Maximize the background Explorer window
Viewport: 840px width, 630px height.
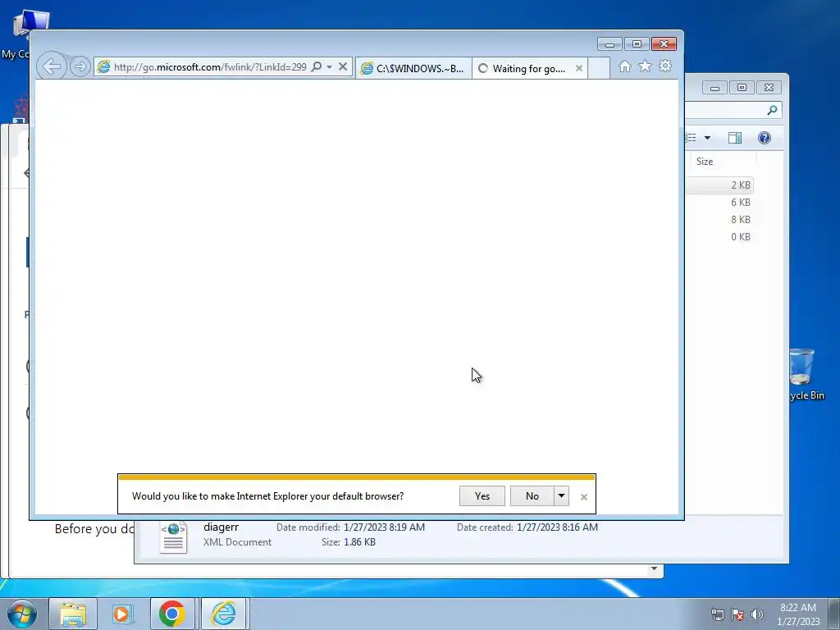coord(742,87)
